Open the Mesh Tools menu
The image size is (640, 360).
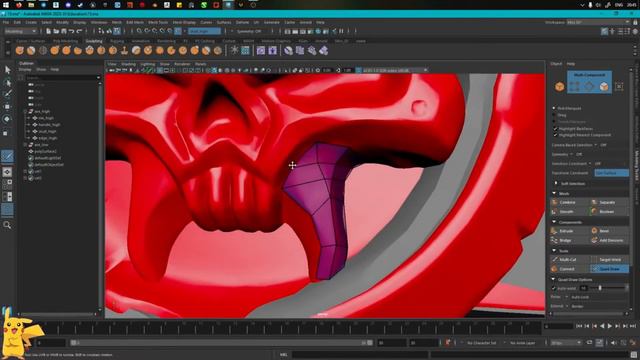click(x=158, y=22)
